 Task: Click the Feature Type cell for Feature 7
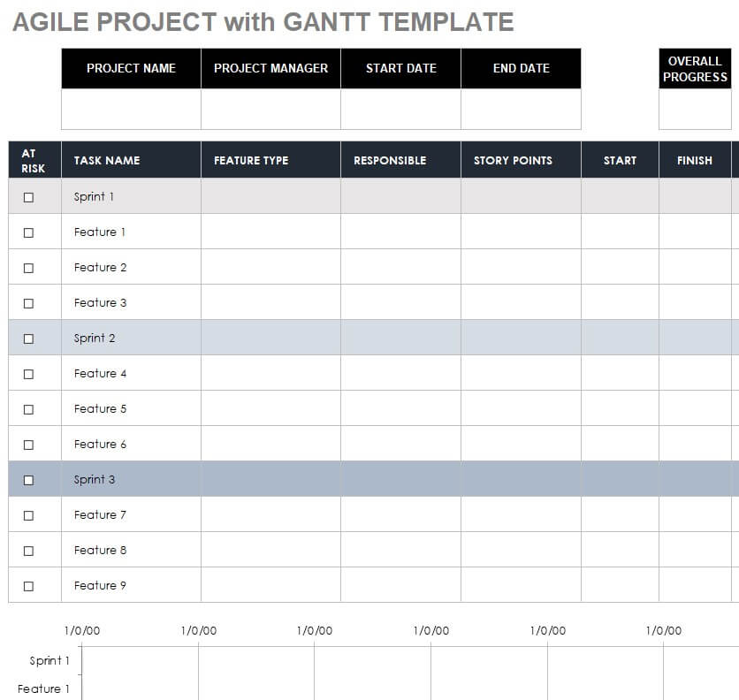tap(270, 514)
